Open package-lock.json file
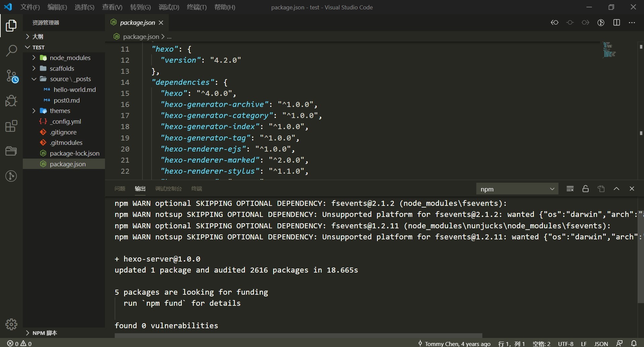644x347 pixels. [64, 153]
